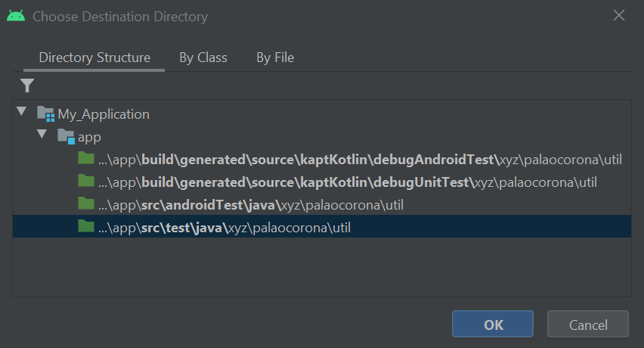Select the kaptKotlin debugAndroidTest directory
The height and width of the screenshot is (348, 644).
click(x=363, y=160)
